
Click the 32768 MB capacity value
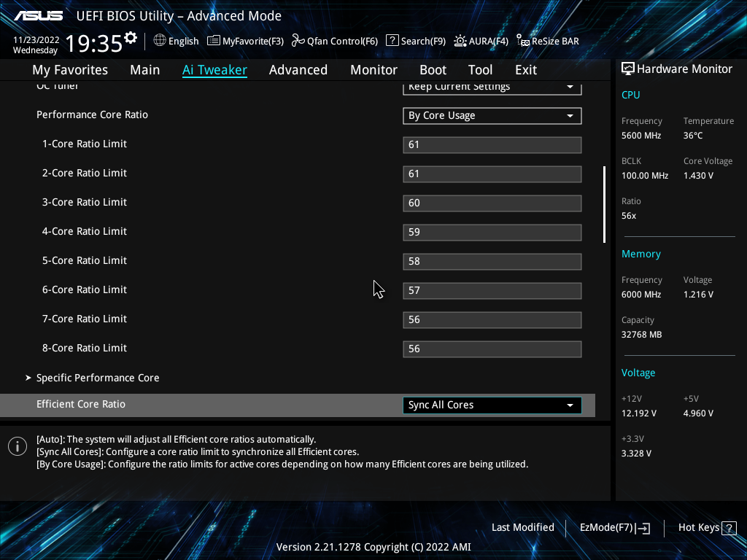click(641, 335)
